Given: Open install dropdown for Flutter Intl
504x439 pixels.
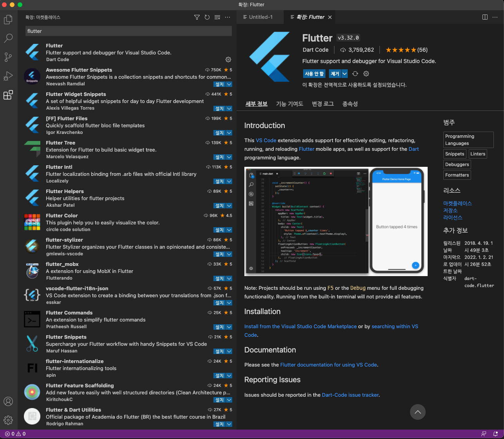Looking at the screenshot, I should pos(229,181).
